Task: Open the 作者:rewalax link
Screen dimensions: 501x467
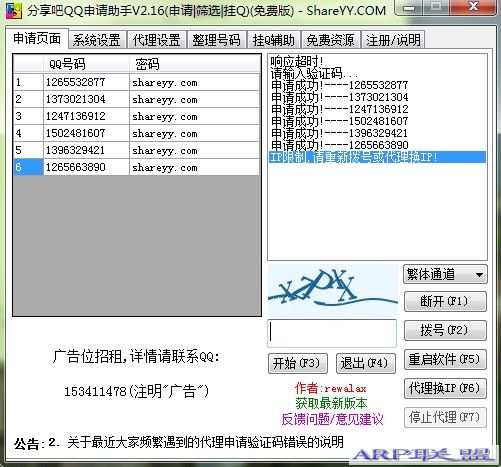Action: (x=330, y=388)
